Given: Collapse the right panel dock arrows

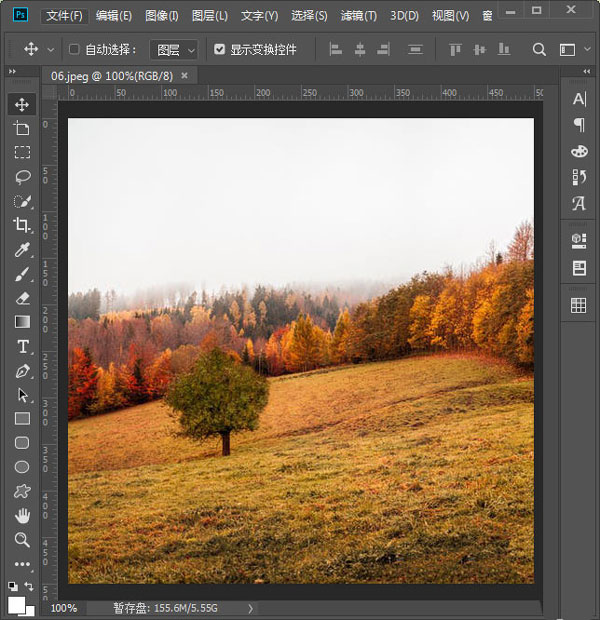Looking at the screenshot, I should coord(587,72).
